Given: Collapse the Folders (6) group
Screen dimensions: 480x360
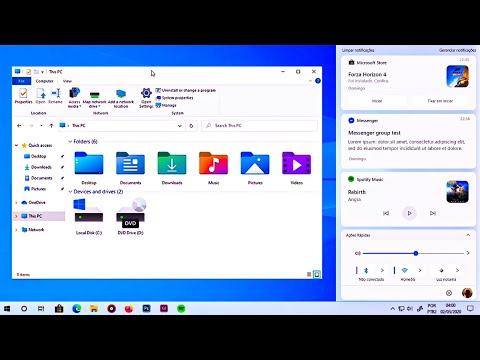Looking at the screenshot, I should (70, 142).
